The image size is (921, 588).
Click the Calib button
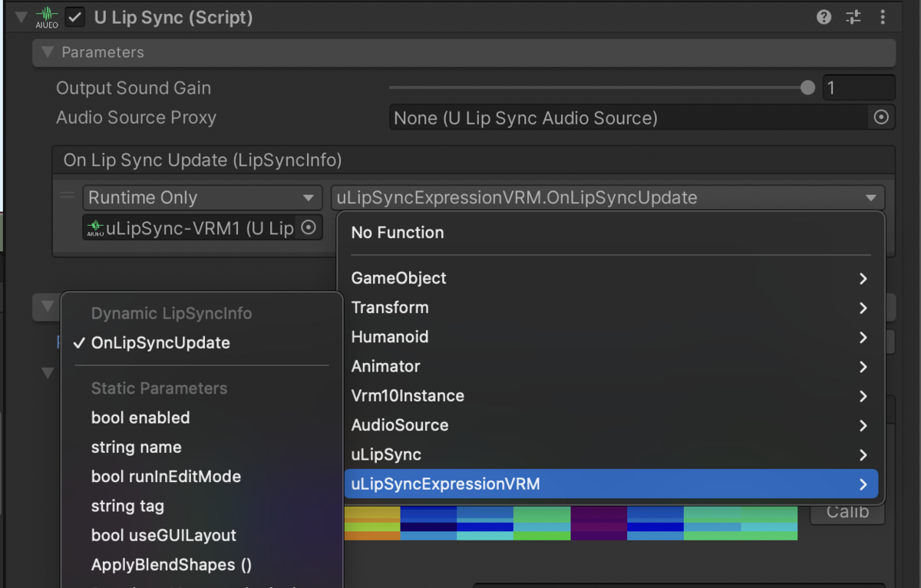[x=847, y=512]
